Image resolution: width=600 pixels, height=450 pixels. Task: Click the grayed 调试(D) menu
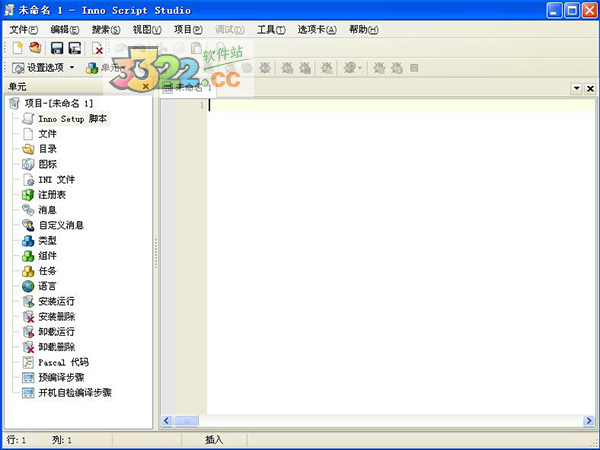(230, 29)
